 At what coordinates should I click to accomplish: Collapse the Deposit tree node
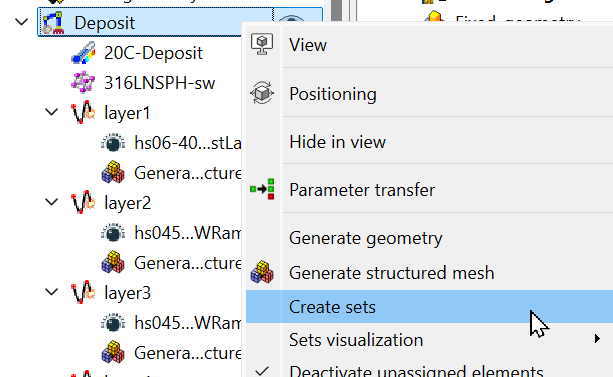coord(22,22)
